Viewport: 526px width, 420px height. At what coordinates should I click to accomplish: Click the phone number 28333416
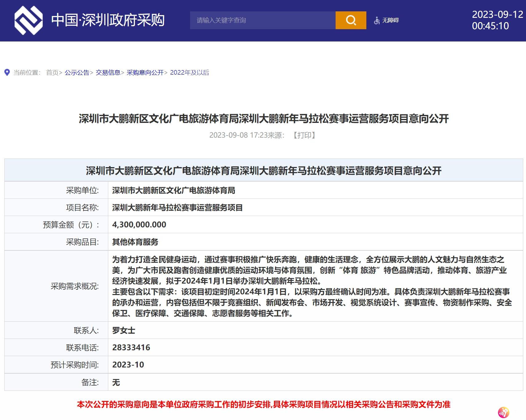click(x=131, y=347)
